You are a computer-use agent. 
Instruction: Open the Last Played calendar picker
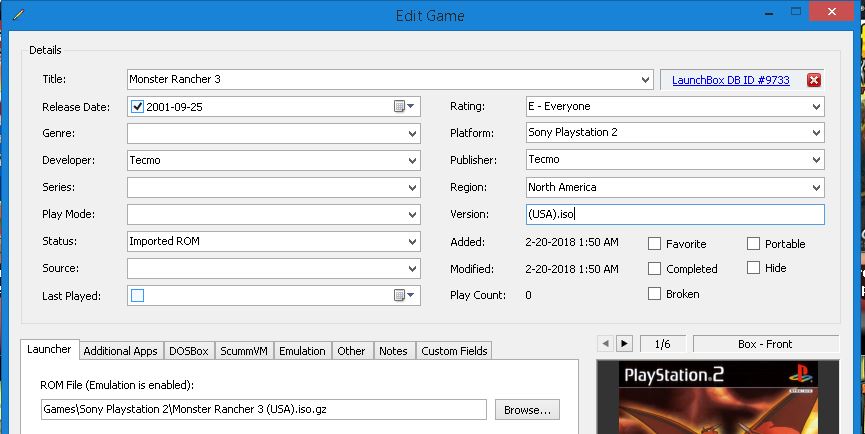coord(404,296)
